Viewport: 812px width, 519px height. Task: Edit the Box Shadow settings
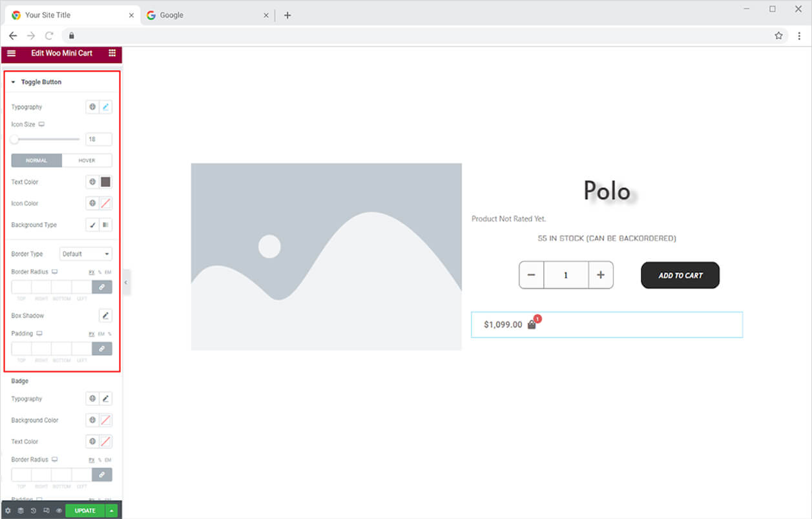click(106, 316)
